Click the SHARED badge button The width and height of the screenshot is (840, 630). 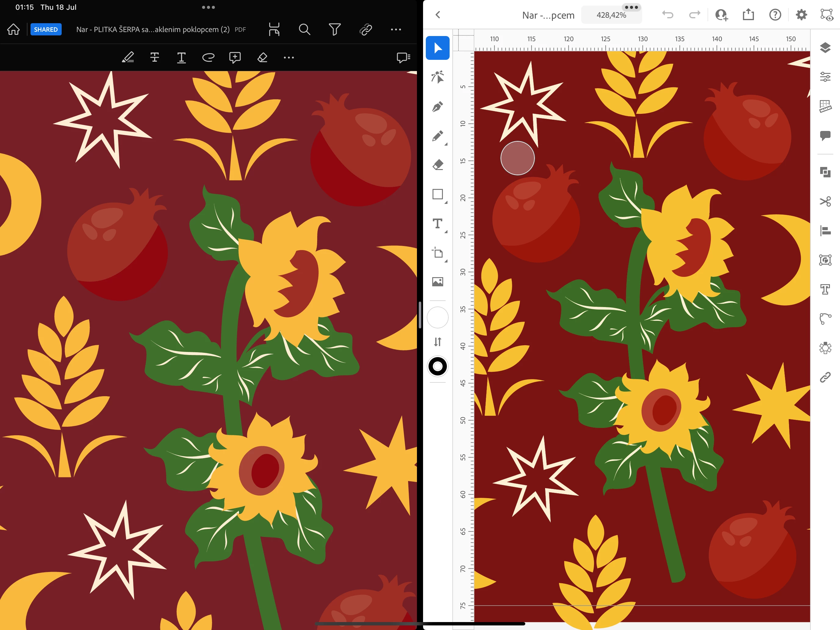(x=45, y=30)
